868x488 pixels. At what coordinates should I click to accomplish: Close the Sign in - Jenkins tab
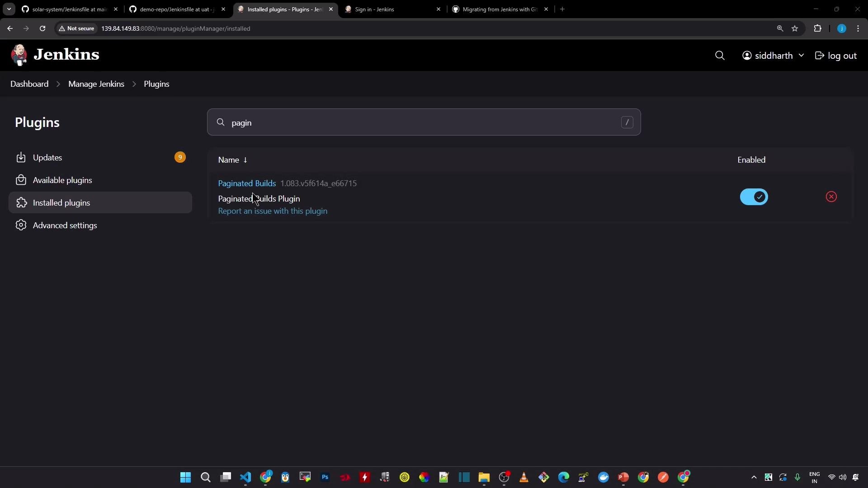point(438,9)
